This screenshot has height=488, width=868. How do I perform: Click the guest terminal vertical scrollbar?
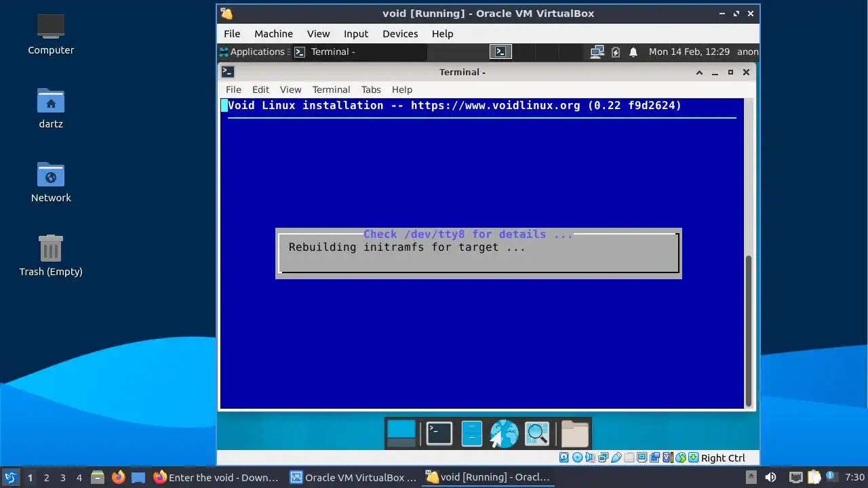tap(749, 330)
